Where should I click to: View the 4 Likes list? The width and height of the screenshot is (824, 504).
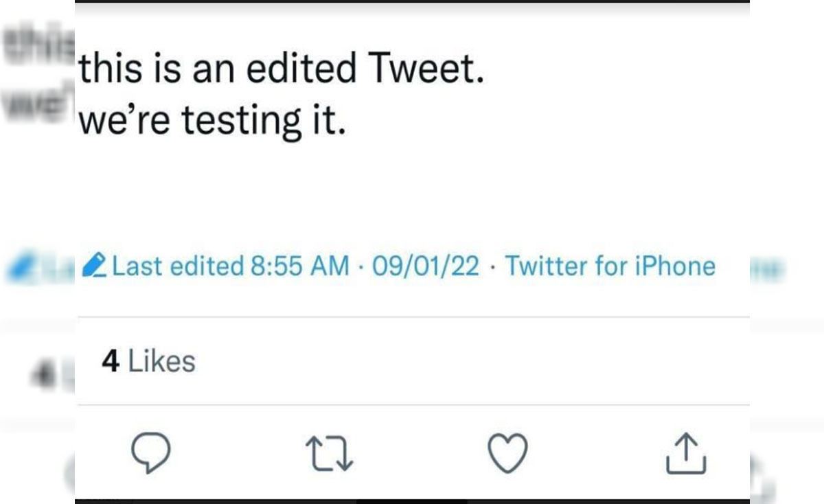point(148,361)
